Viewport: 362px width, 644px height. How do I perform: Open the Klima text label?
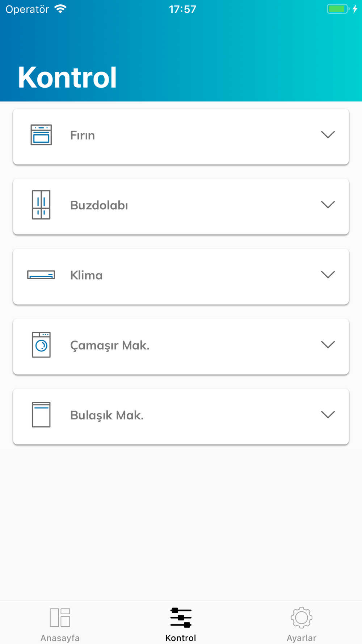pyautogui.click(x=87, y=275)
